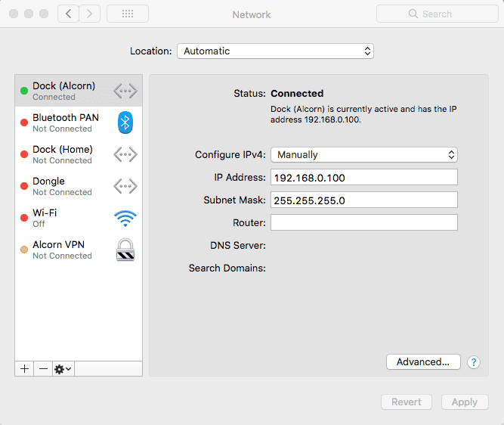Expand the Configure IPv4 dropdown
Viewport: 504px width, 425px height.
point(364,154)
